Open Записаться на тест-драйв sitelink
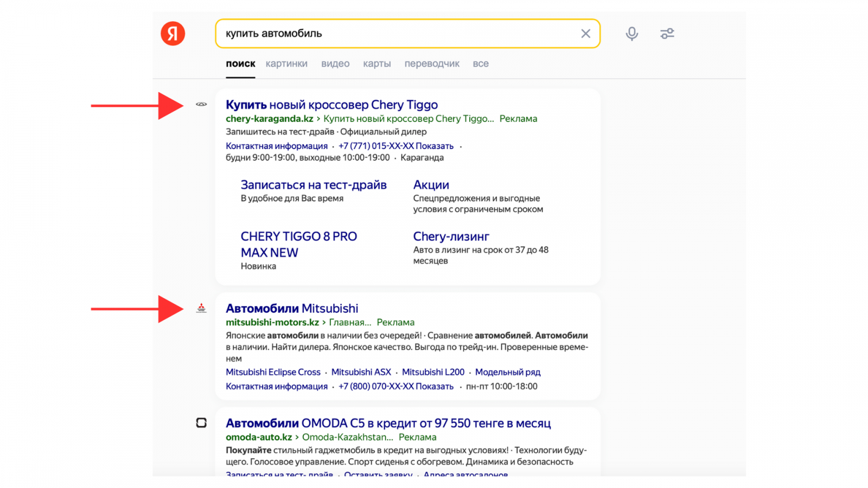Viewport: 868px width, 488px height. tap(314, 185)
